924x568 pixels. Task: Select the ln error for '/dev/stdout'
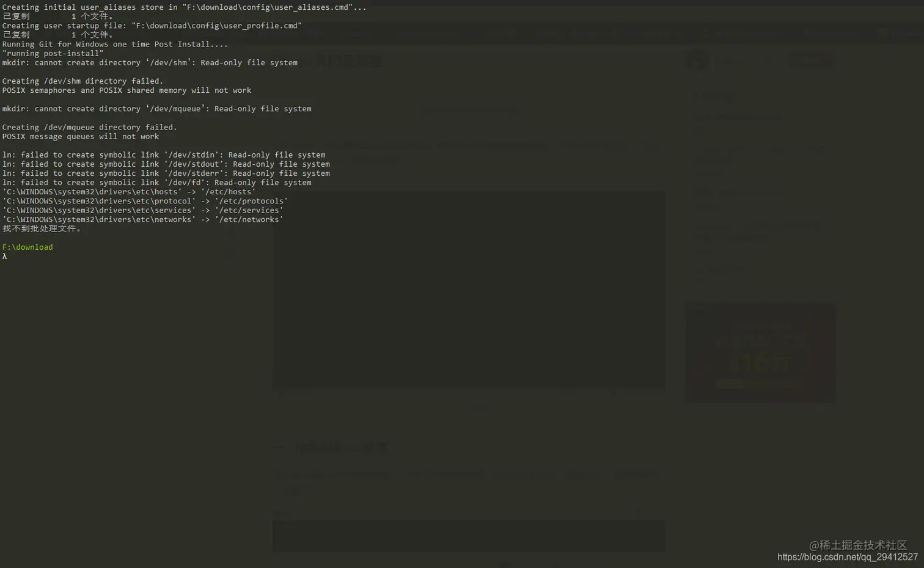pos(166,164)
